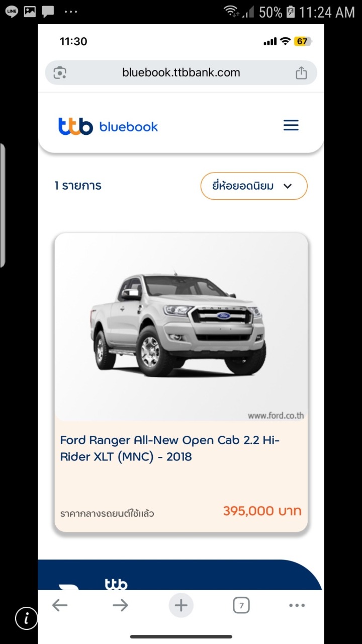Click the ttb bluebook logo
362x644 pixels.
(x=108, y=126)
